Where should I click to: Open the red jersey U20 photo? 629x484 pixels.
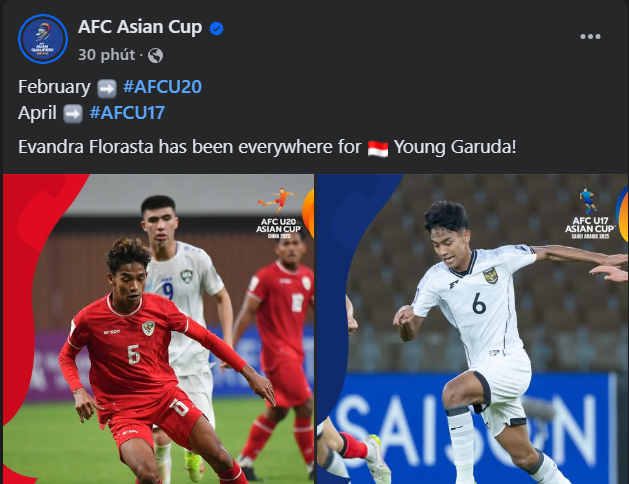[158, 329]
